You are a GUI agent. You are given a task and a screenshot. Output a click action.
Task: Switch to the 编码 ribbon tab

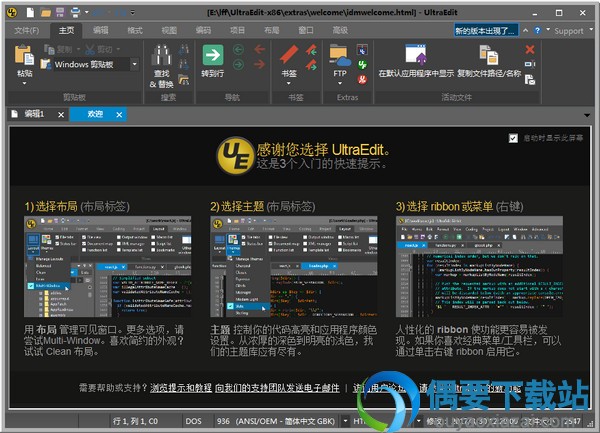(203, 30)
